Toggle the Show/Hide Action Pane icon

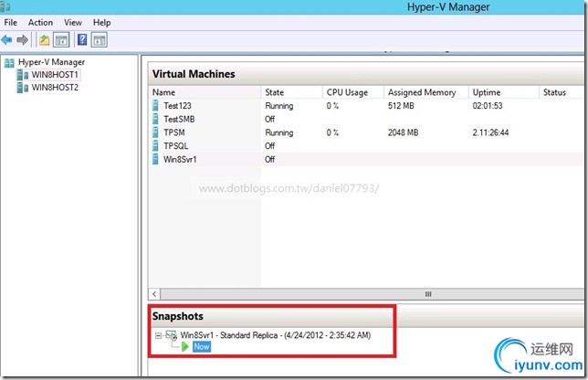pos(100,40)
